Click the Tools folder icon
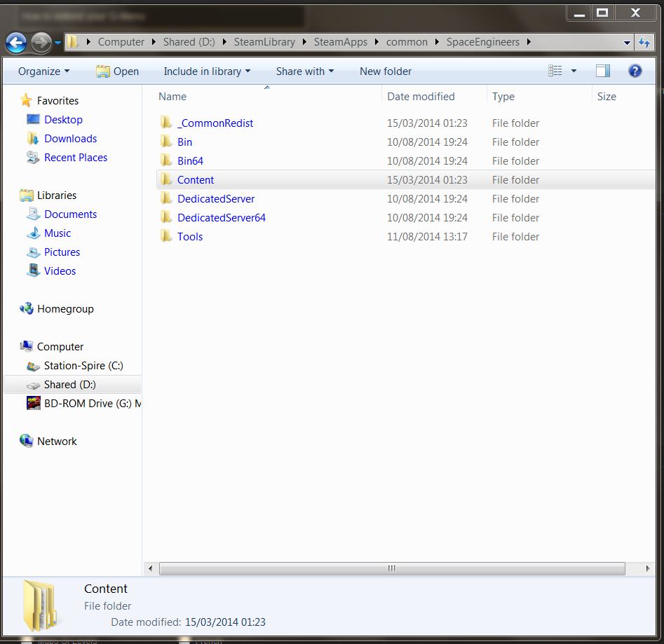Screen dimensions: 664x644 pos(166,235)
